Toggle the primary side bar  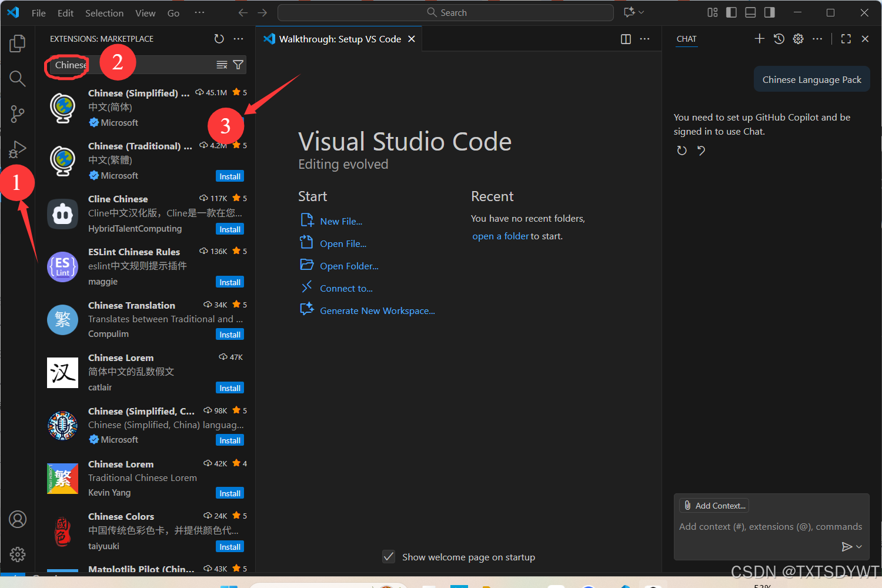point(731,12)
